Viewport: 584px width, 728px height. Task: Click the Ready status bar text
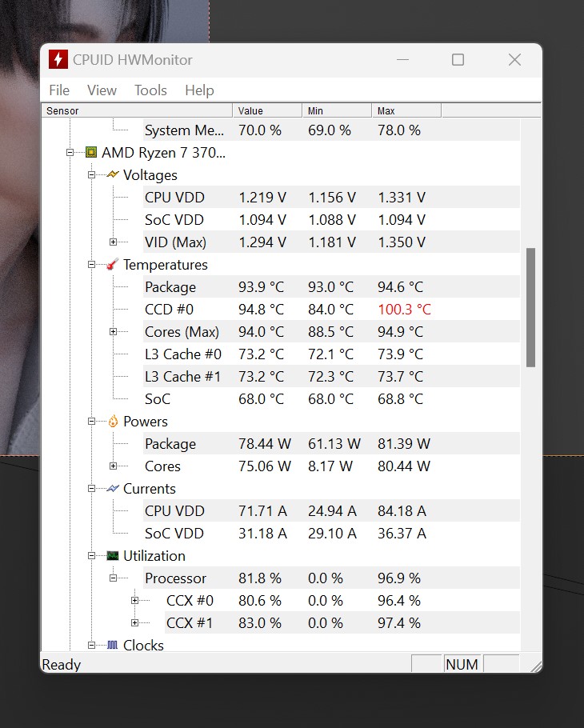[x=62, y=664]
